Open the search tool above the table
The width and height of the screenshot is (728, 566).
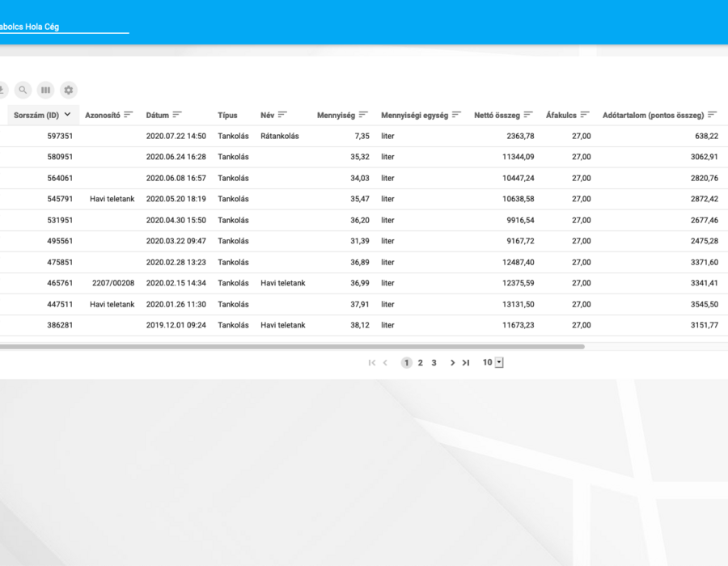(23, 90)
